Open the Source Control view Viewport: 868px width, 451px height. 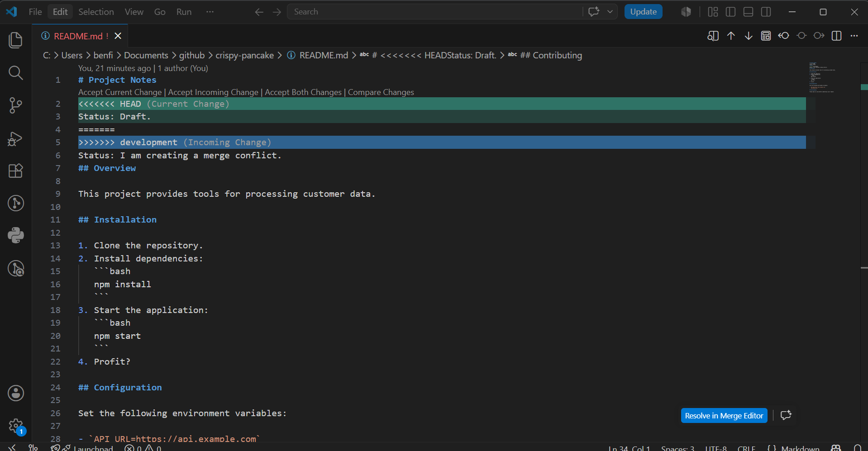click(16, 105)
